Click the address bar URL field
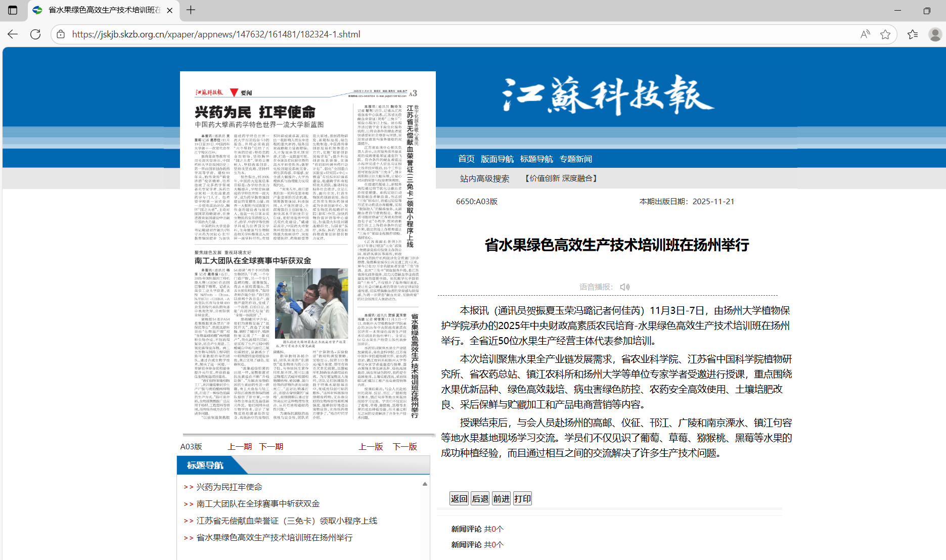The height and width of the screenshot is (560, 946). click(455, 34)
